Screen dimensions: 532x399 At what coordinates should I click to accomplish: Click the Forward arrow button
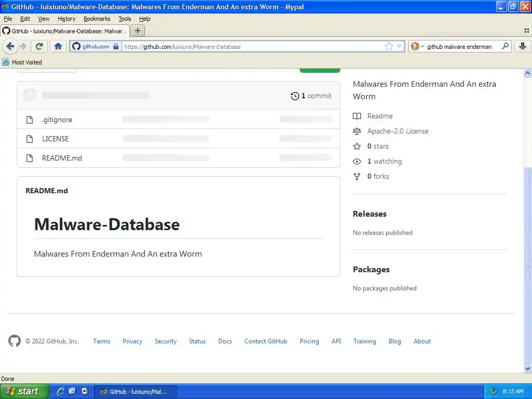point(23,46)
